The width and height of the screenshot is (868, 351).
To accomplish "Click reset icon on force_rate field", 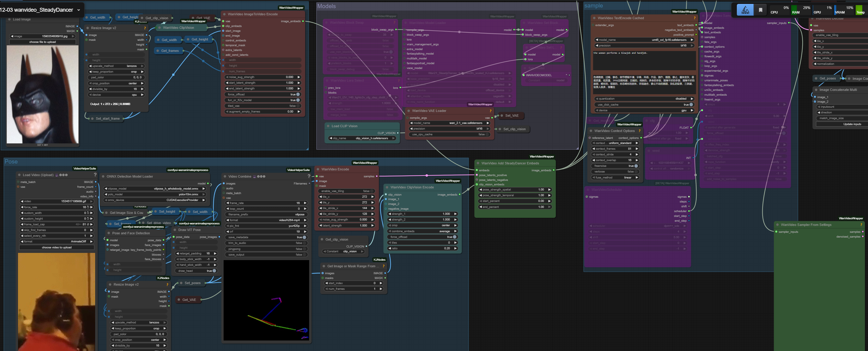I will click(x=88, y=207).
